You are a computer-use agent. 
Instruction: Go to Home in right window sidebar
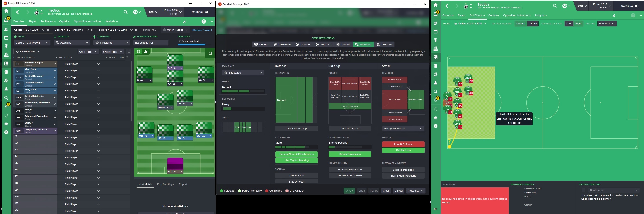435,5
